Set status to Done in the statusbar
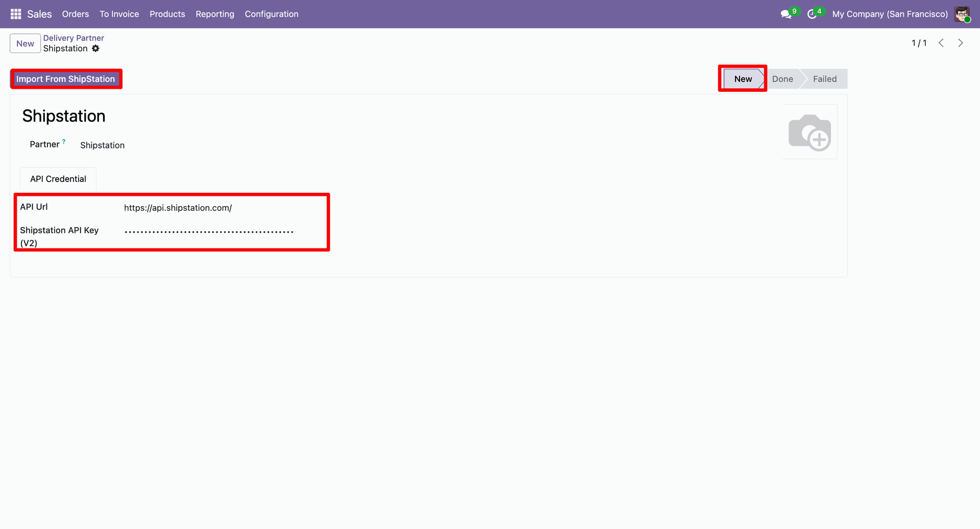The width and height of the screenshot is (980, 529). pyautogui.click(x=782, y=79)
